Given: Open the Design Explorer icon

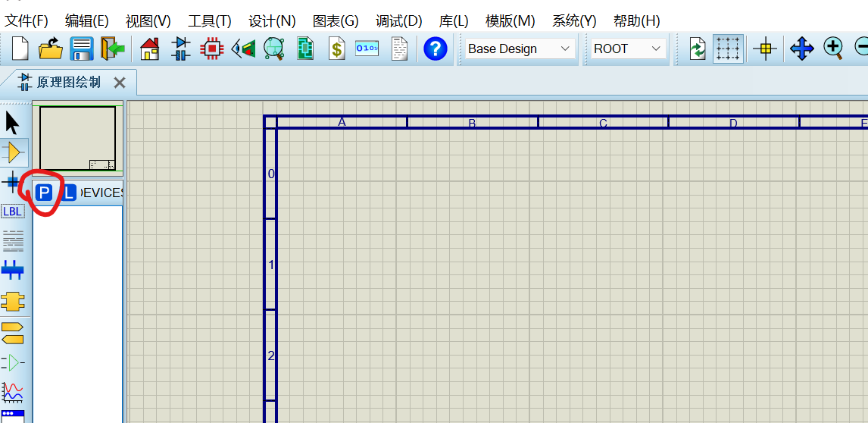Looking at the screenshot, I should point(305,49).
